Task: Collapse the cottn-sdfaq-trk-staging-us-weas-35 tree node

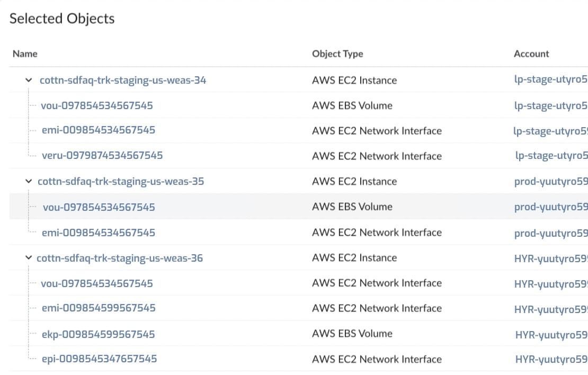Action: (x=29, y=181)
